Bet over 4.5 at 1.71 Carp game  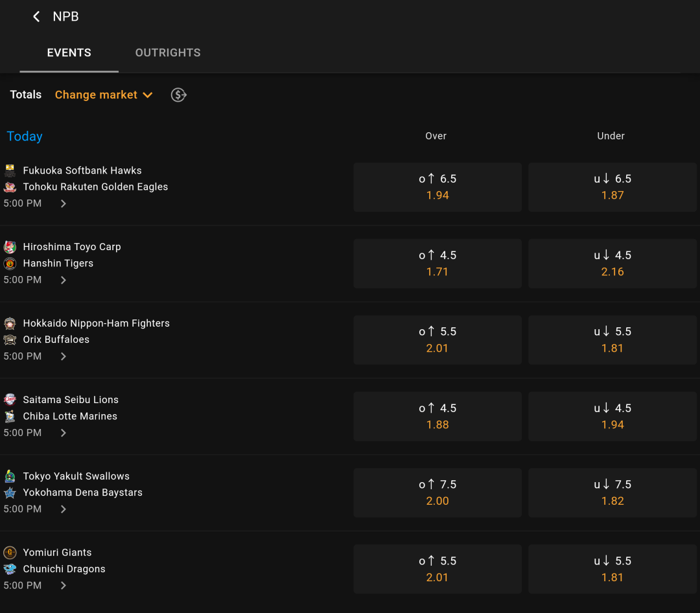click(437, 264)
